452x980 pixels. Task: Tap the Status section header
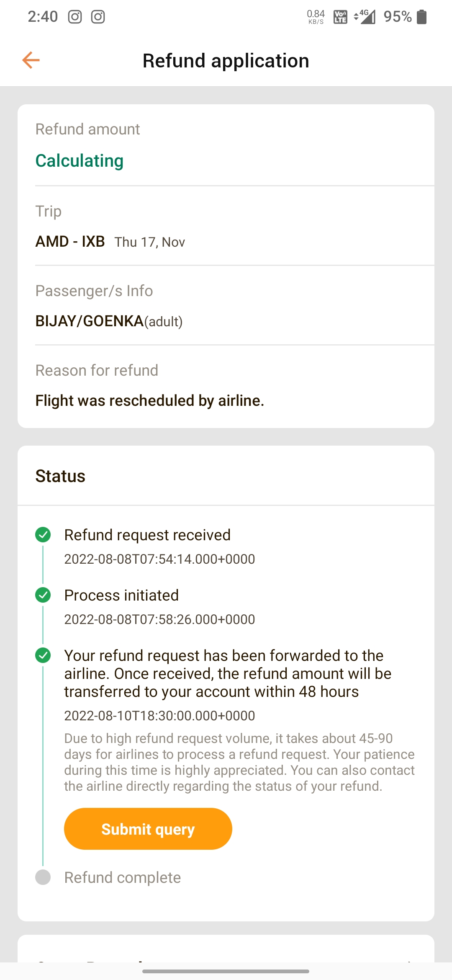click(x=61, y=476)
